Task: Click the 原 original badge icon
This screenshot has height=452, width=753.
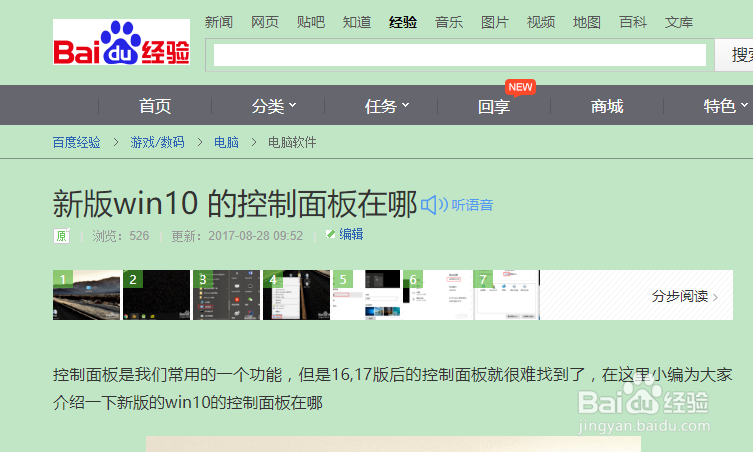Action: point(61,236)
